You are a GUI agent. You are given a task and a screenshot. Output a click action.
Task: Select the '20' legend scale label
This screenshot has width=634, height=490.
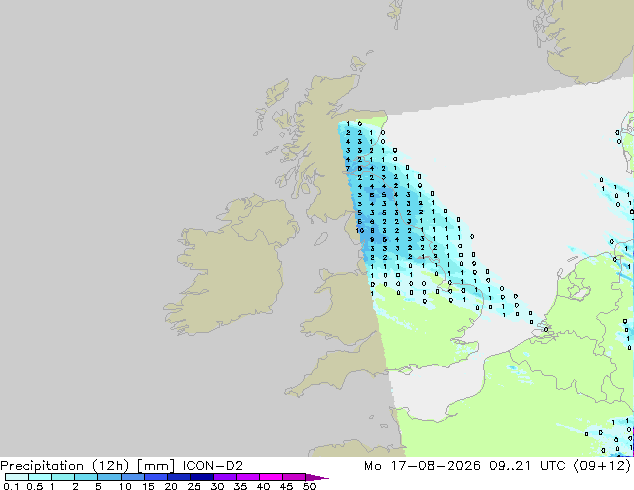point(171,486)
